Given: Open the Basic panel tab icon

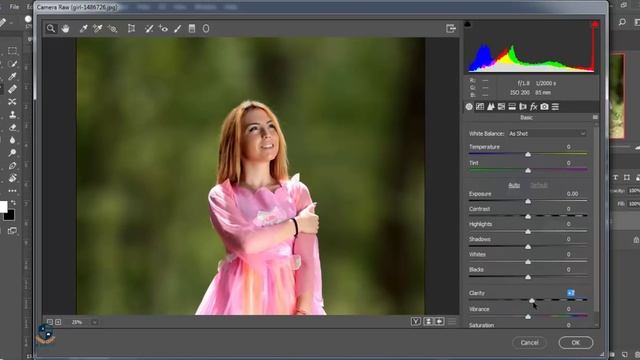Looking at the screenshot, I should 469,107.
